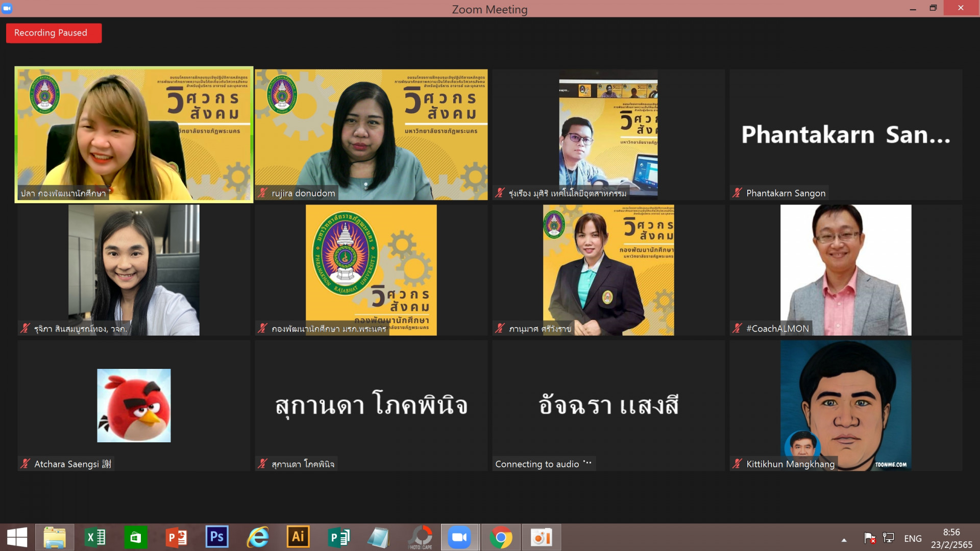Change the ENG input language
Viewport: 980px width, 551px height.
click(x=913, y=538)
